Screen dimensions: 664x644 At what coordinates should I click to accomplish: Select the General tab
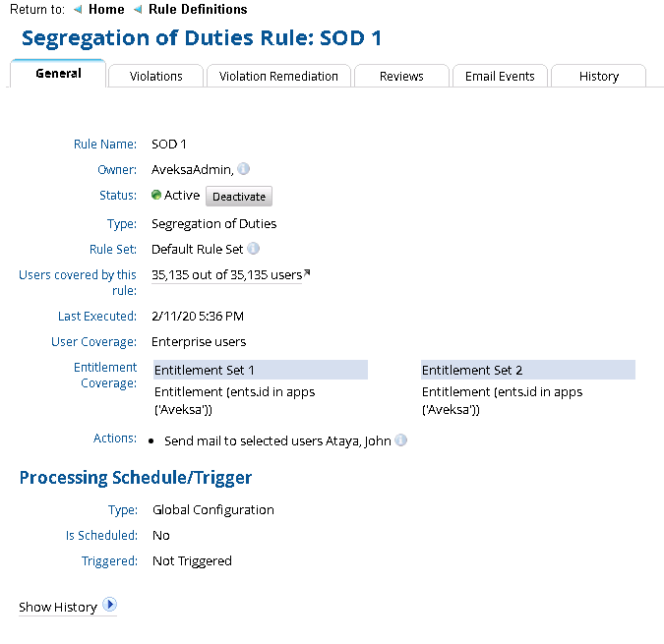58,74
